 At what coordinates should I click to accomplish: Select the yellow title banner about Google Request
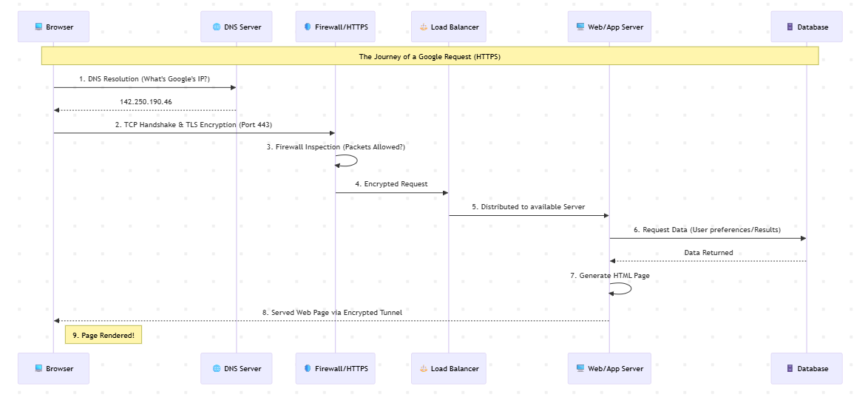[430, 56]
